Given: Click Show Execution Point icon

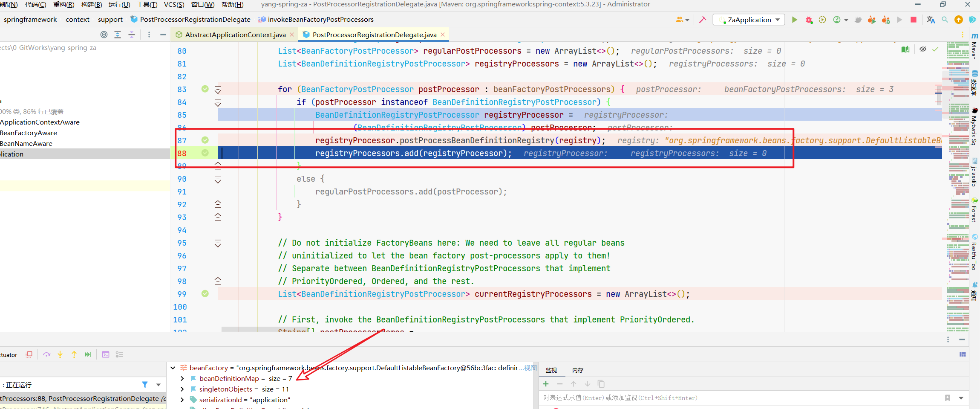Looking at the screenshot, I should click(x=29, y=354).
